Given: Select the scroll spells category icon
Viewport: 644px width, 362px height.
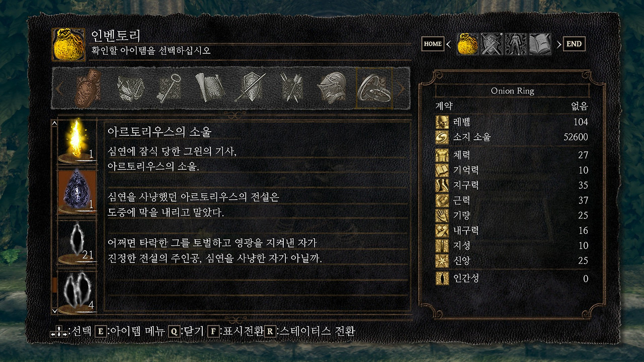Looking at the screenshot, I should coord(209,88).
